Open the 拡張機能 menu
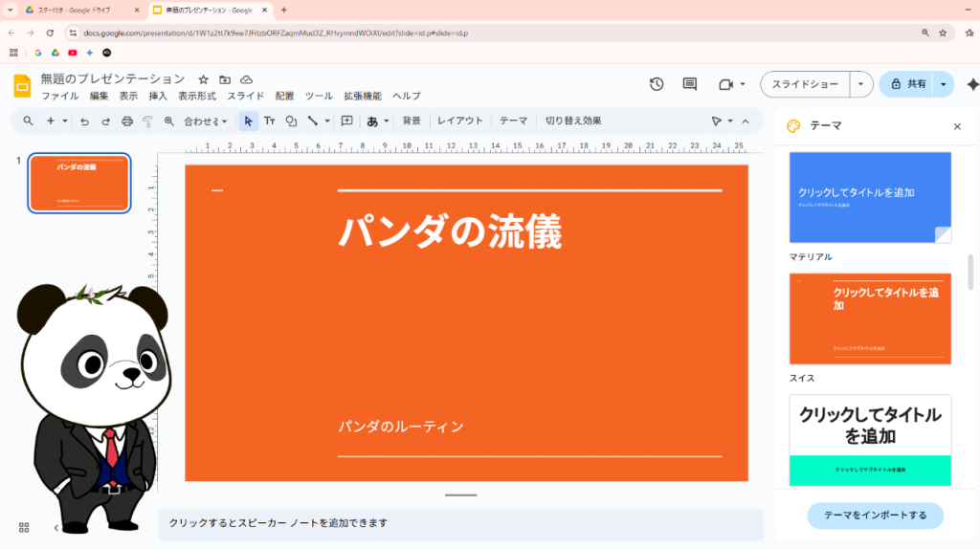The height and width of the screenshot is (549, 980). point(363,97)
